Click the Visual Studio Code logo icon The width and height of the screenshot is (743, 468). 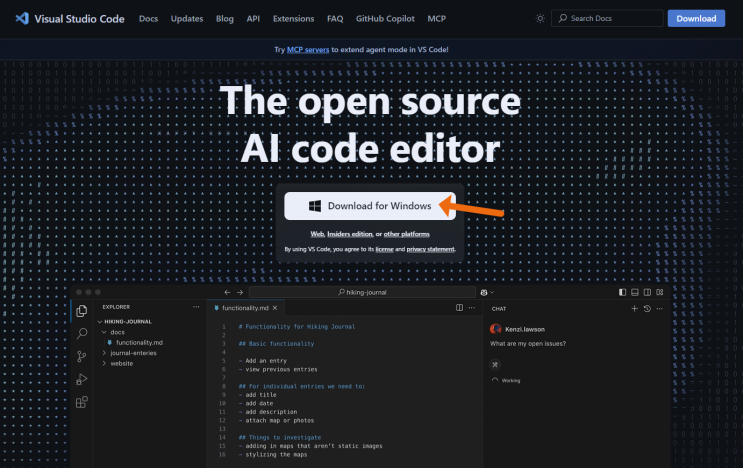pyautogui.click(x=22, y=18)
